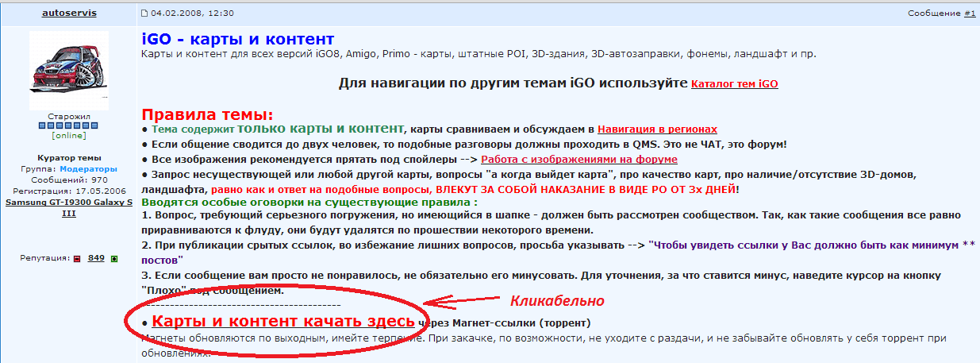
Task: Click the post document icon beside the date
Action: pyautogui.click(x=144, y=14)
